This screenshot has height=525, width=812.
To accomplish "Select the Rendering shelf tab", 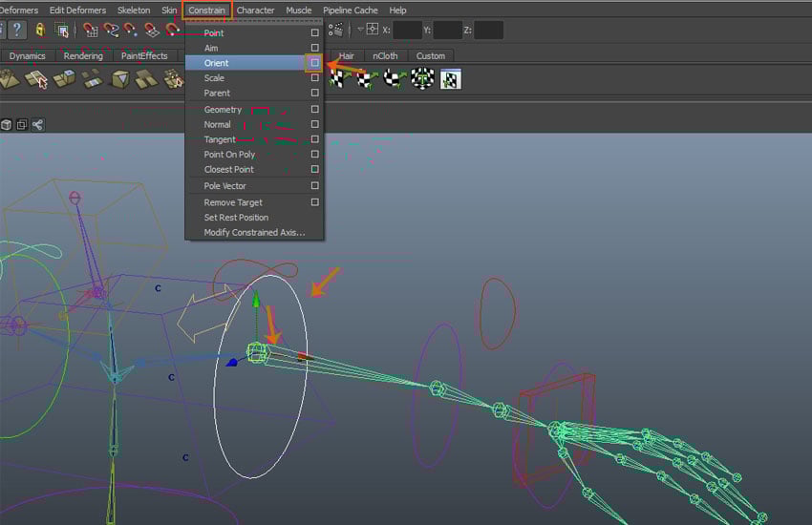I will [83, 55].
